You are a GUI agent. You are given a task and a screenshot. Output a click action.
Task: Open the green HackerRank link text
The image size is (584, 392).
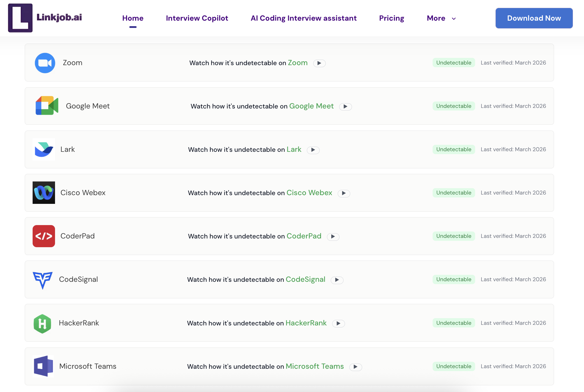306,323
